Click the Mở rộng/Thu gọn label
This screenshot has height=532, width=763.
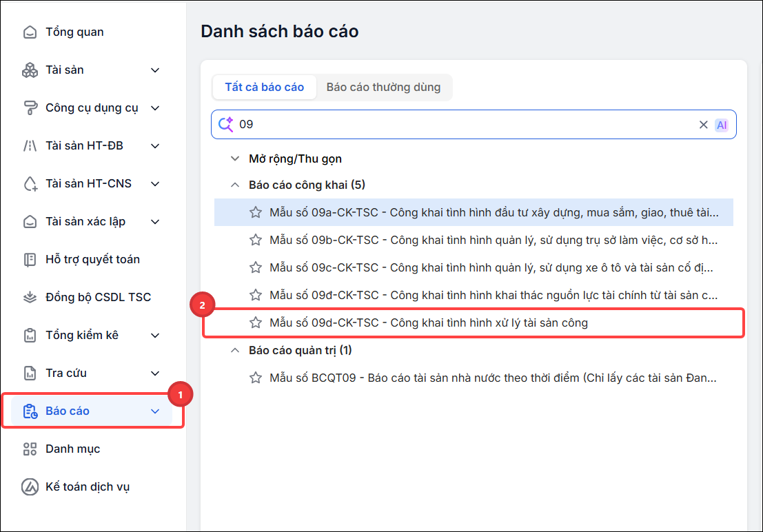296,159
